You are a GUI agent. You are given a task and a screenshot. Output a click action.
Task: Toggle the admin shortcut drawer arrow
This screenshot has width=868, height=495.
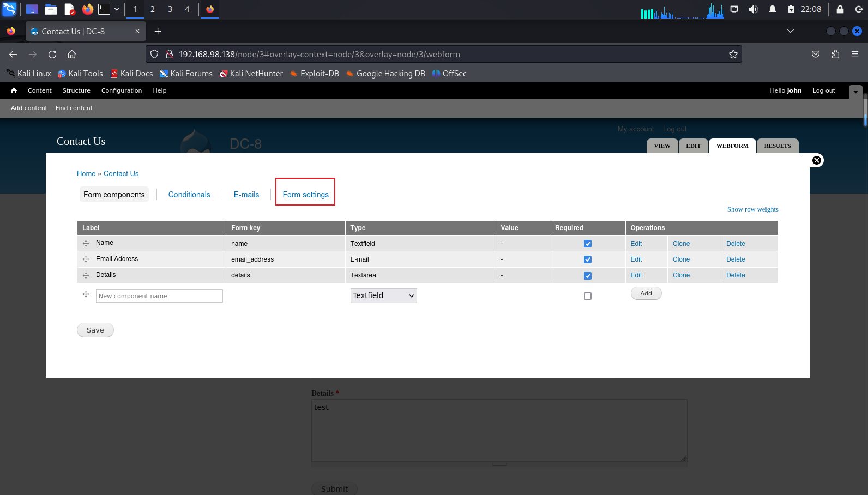point(855,92)
